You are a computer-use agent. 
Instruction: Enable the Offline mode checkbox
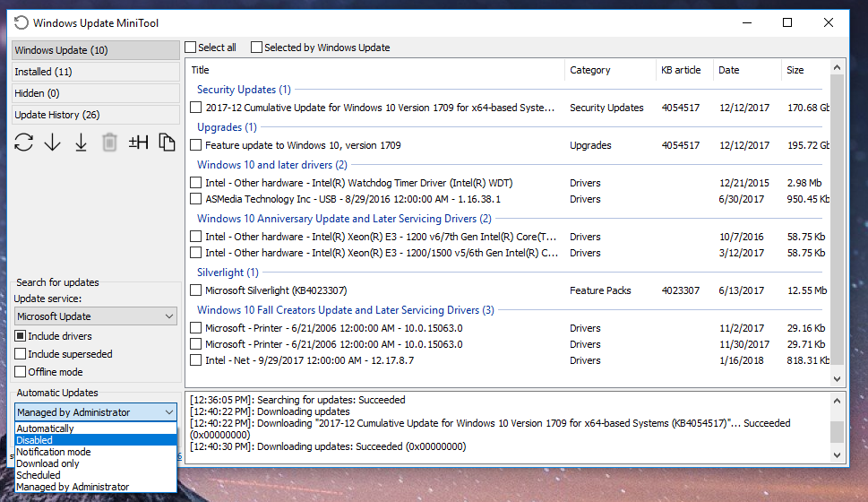tap(21, 372)
